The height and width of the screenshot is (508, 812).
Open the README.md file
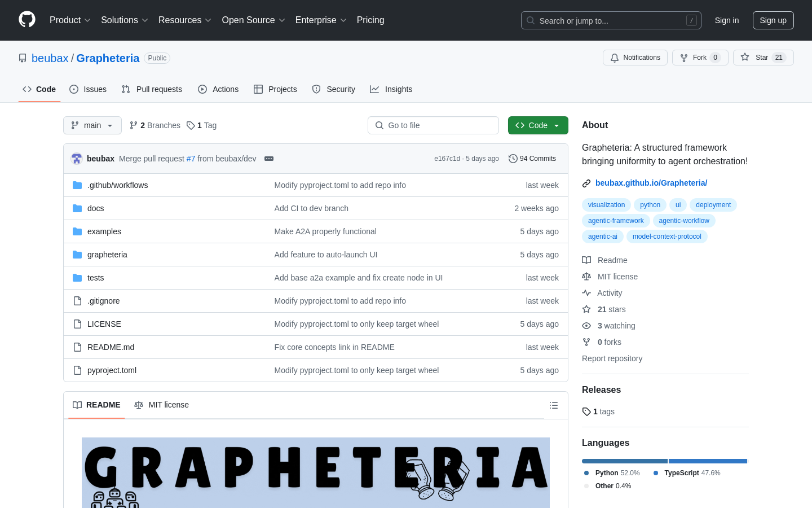click(x=111, y=347)
